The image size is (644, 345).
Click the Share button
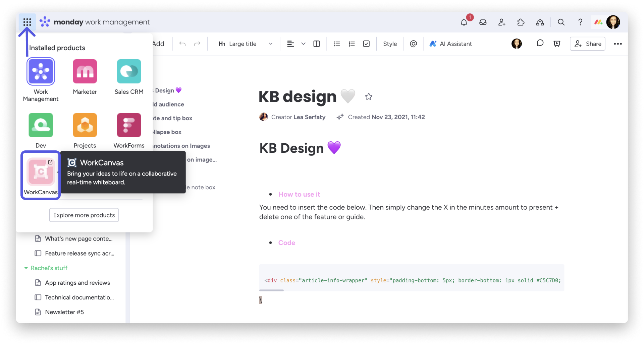(587, 44)
